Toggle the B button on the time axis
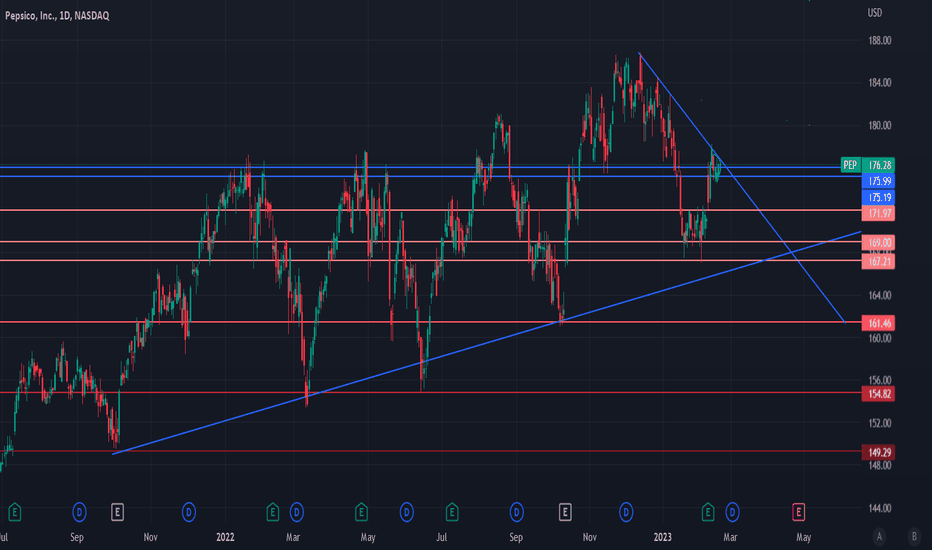The height and width of the screenshot is (550, 932). pos(914,536)
